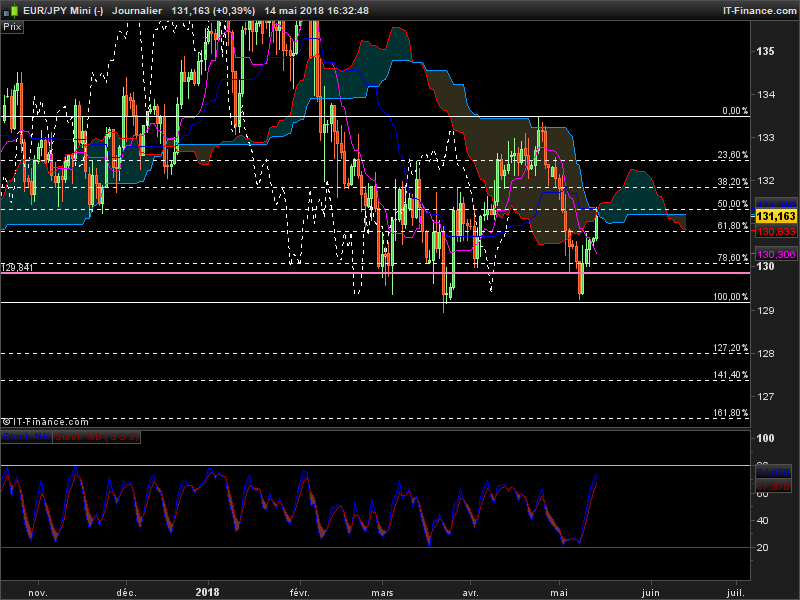Screen dimensions: 800x600
Task: Click the 127 price axis value
Action: (765, 396)
